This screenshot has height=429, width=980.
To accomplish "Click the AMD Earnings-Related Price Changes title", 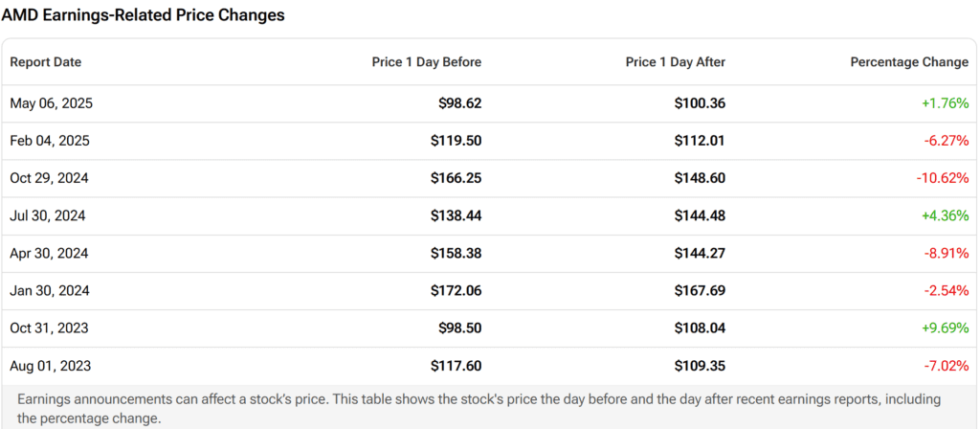I will coord(144,16).
